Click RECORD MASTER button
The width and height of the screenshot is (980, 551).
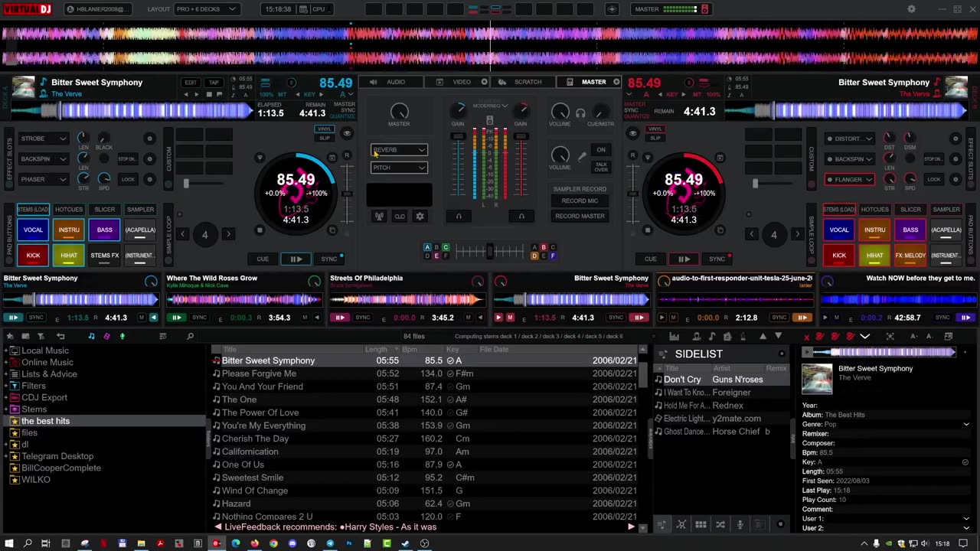tap(580, 217)
